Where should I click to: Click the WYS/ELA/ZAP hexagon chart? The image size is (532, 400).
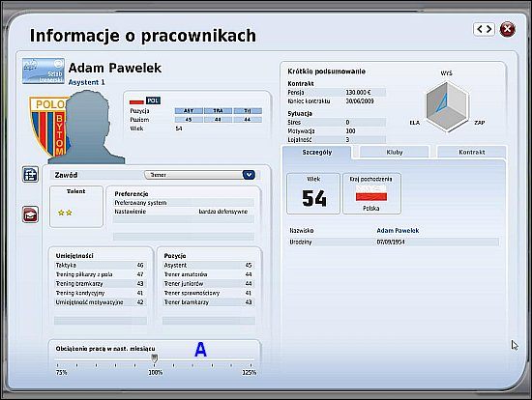coord(447,107)
